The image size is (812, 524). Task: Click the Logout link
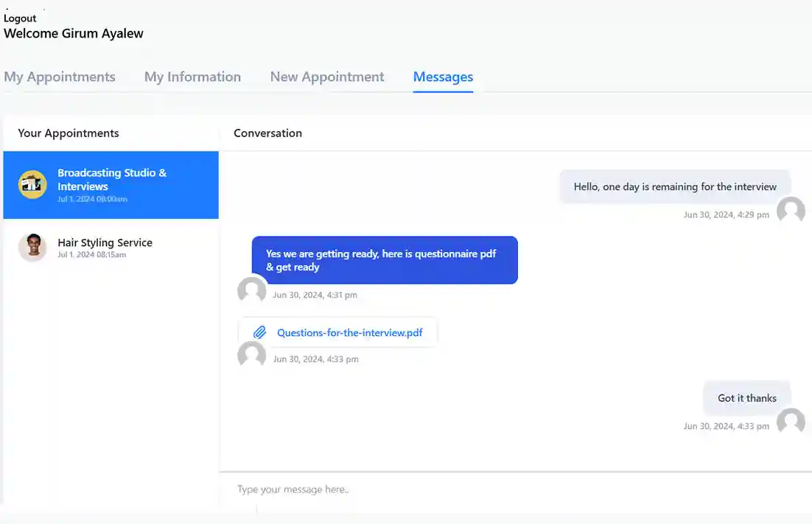20,18
